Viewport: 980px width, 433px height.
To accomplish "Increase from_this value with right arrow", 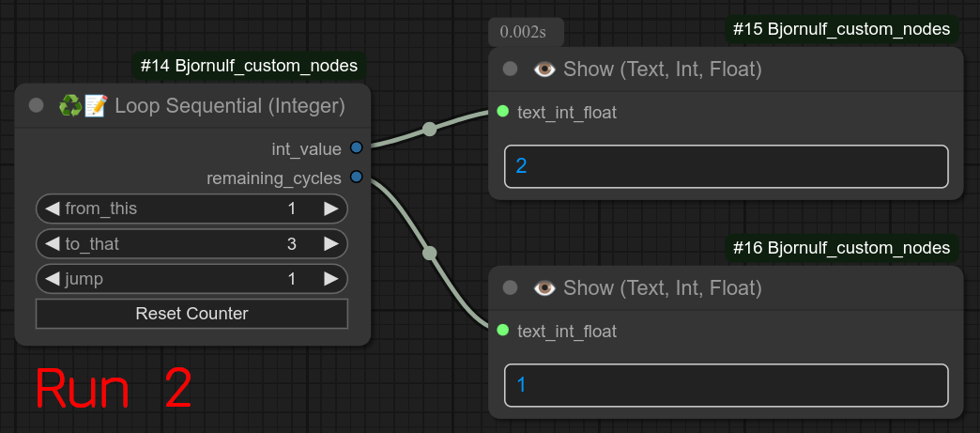I will [x=331, y=209].
